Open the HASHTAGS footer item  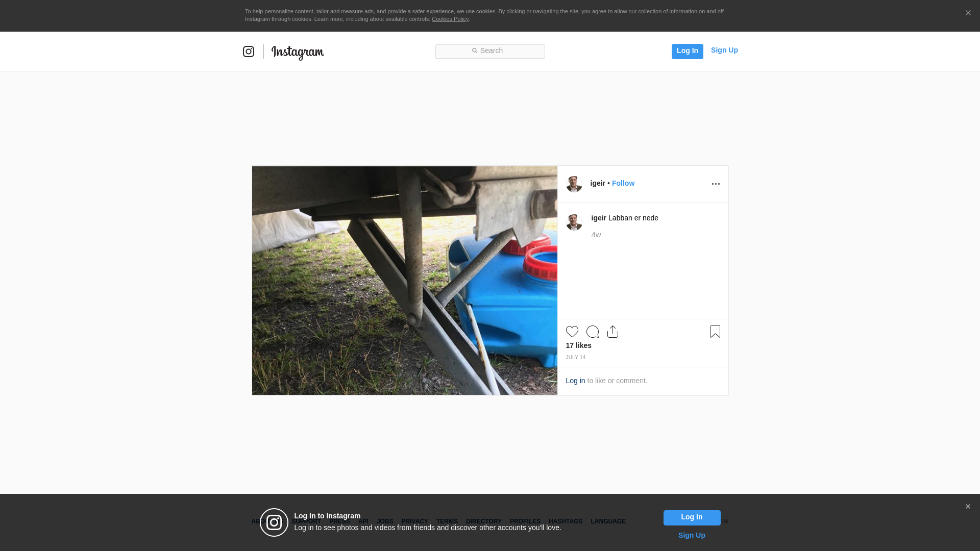[565, 521]
